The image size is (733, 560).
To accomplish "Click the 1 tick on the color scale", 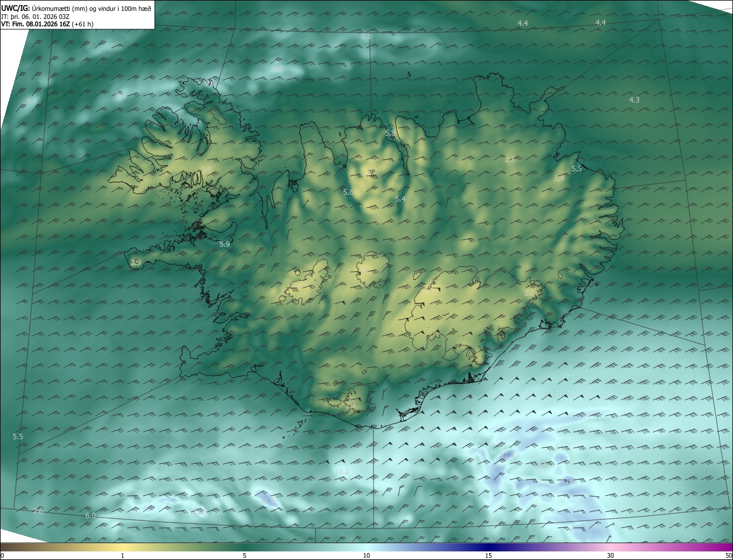I will (x=123, y=555).
